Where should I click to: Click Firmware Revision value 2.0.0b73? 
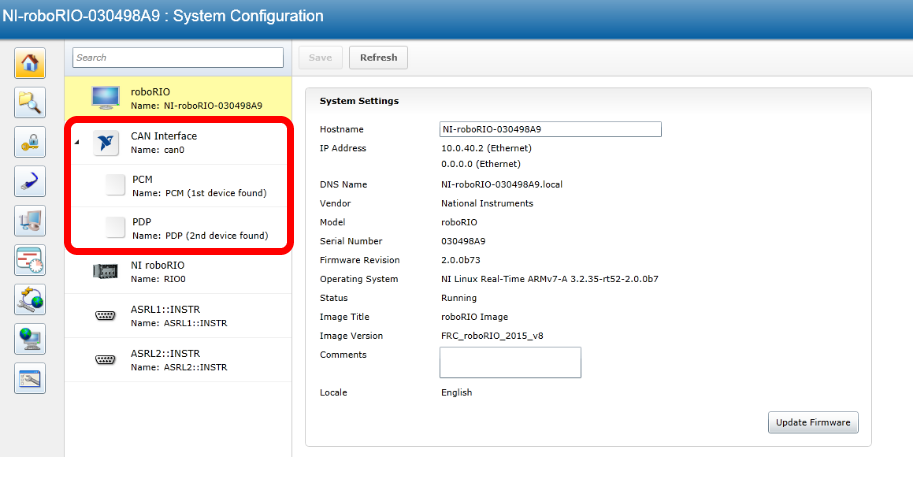pos(461,260)
